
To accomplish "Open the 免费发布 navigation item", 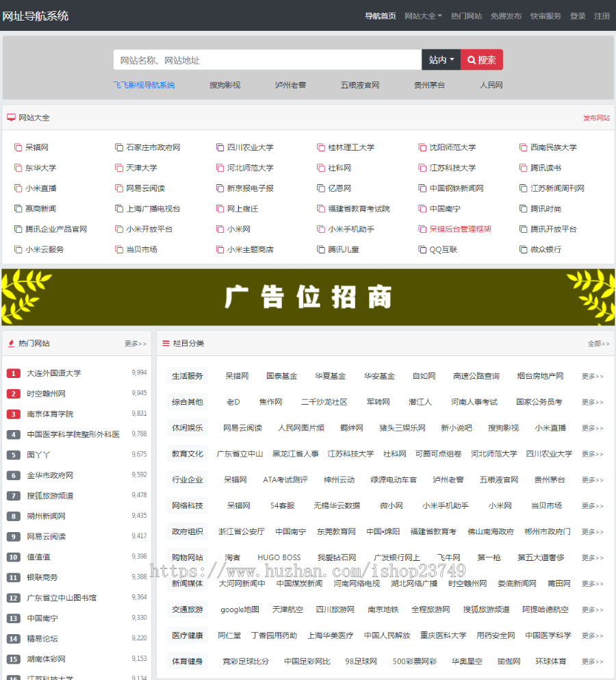I will point(506,16).
